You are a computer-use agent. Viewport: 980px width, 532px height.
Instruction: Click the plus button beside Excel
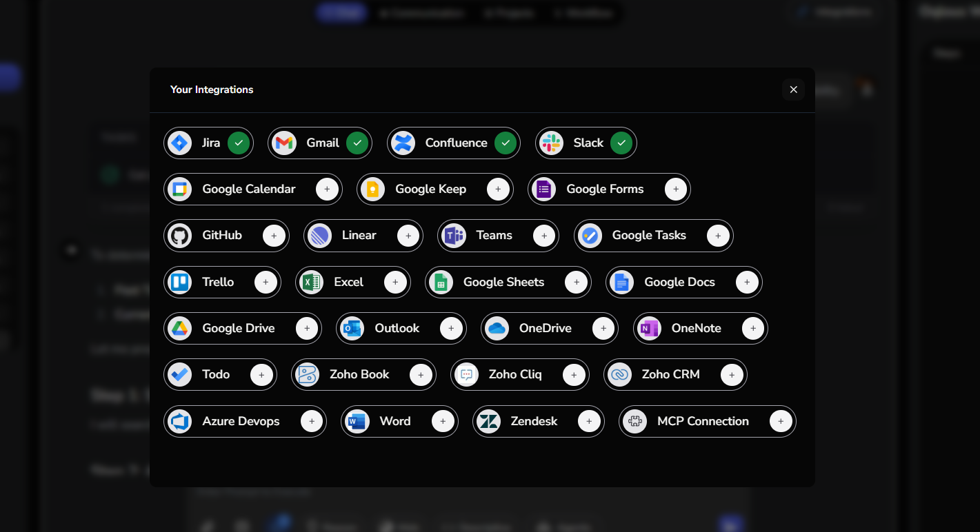[395, 283]
